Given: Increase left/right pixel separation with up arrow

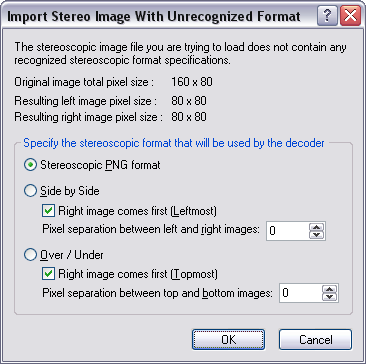Looking at the screenshot, I should (317, 227).
